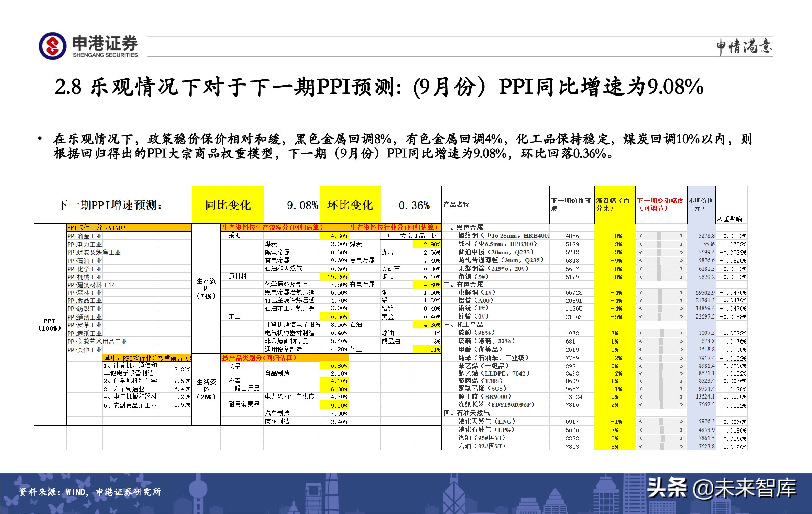This screenshot has height=514, width=812.
Task: Click the 按产品类别分(回归估算) header
Action: coord(285,358)
